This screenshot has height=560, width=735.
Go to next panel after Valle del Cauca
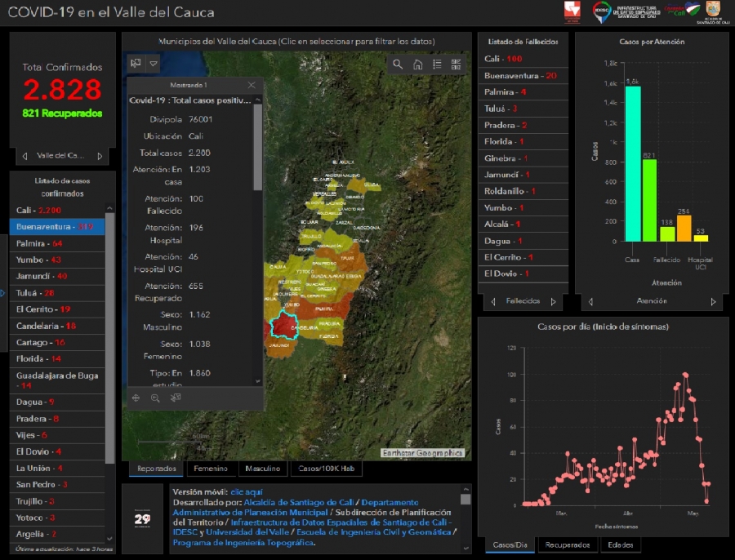click(x=100, y=156)
